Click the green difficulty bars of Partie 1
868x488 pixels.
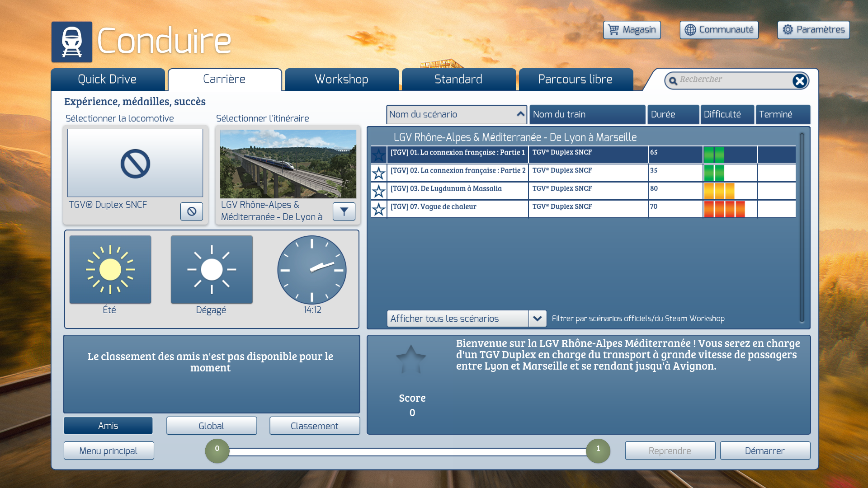[714, 155]
